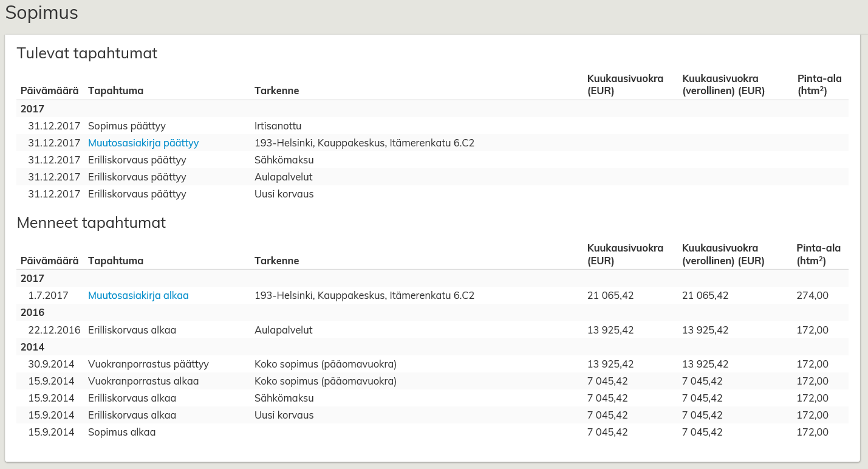Click the date 30.9.2014

coord(51,365)
